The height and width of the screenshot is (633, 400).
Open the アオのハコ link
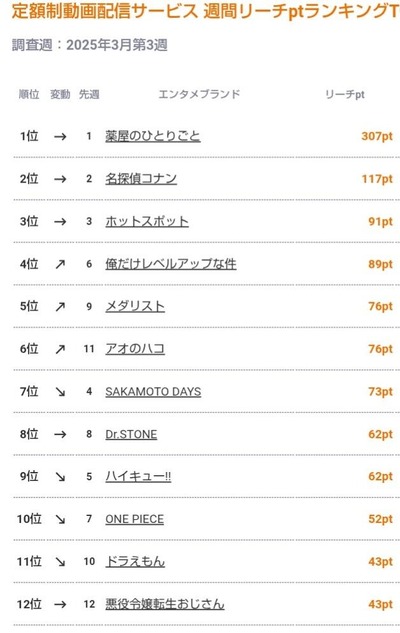pyautogui.click(x=135, y=349)
